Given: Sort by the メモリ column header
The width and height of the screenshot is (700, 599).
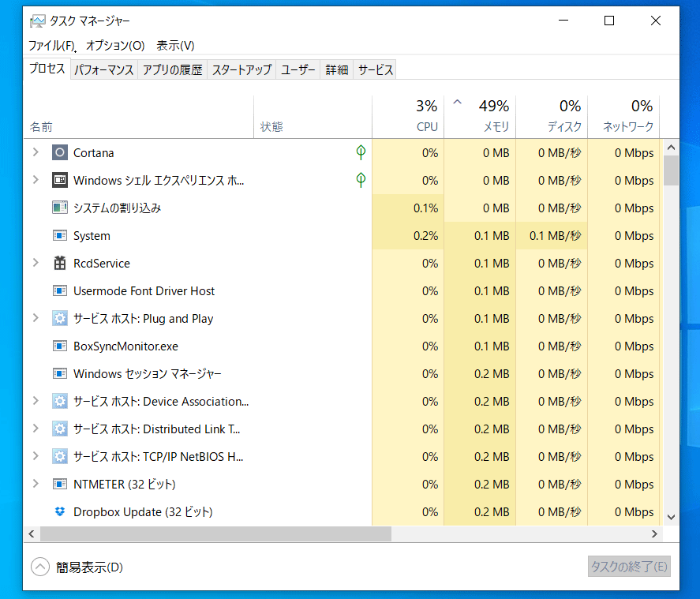Looking at the screenshot, I should click(480, 117).
